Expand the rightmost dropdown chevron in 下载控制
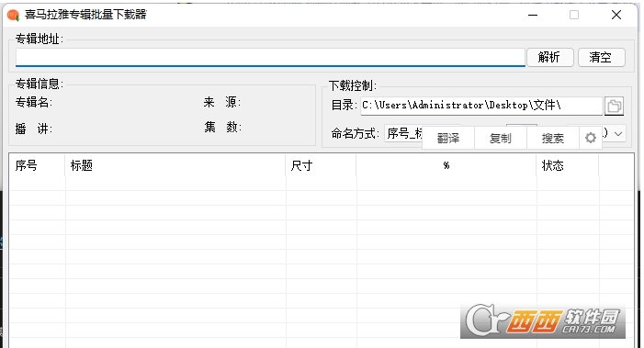 click(618, 133)
